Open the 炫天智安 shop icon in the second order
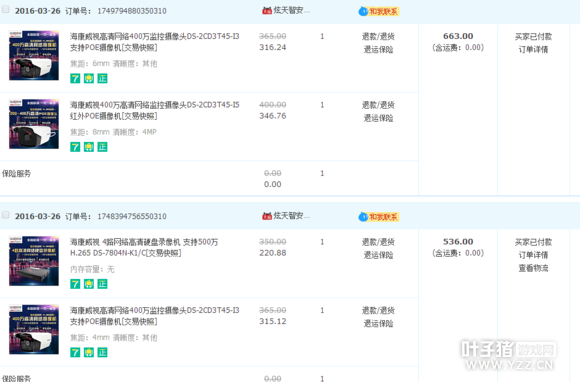This screenshot has height=382, width=580. (267, 216)
